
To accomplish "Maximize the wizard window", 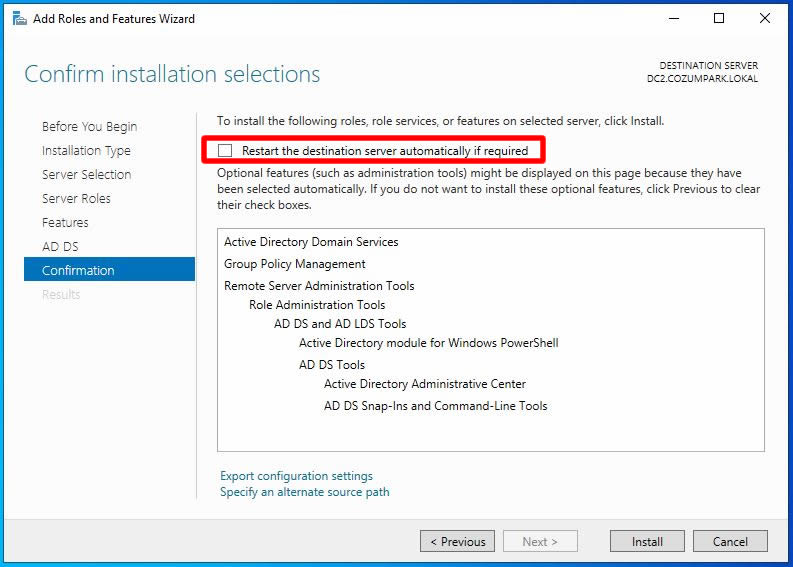I will (719, 18).
